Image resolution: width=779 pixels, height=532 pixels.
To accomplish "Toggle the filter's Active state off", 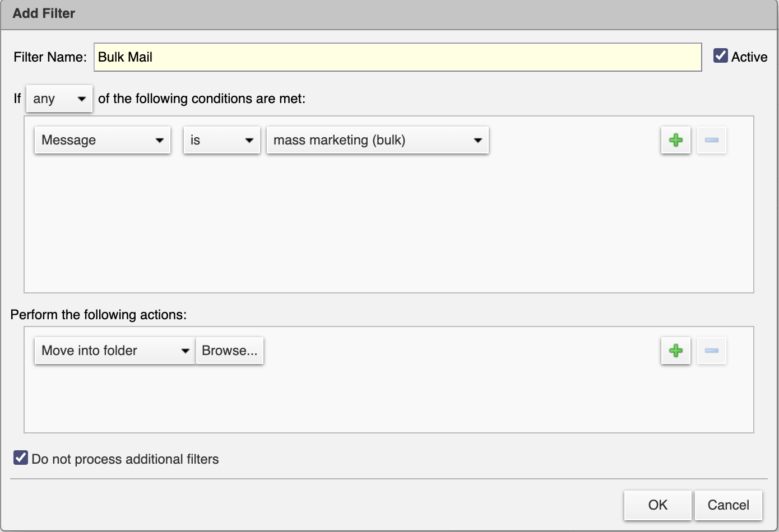I will (720, 55).
